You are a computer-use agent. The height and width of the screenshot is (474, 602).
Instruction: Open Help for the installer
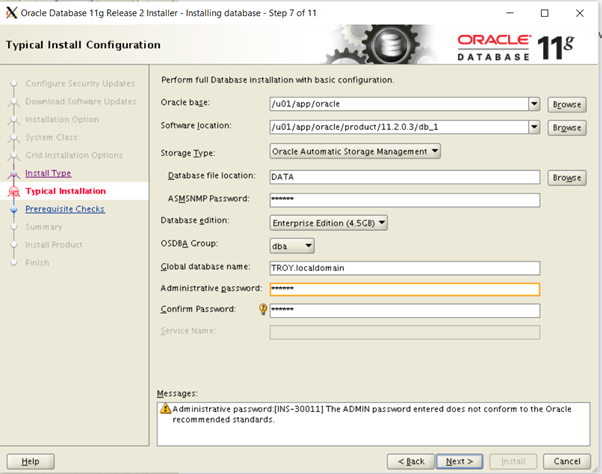(x=31, y=461)
